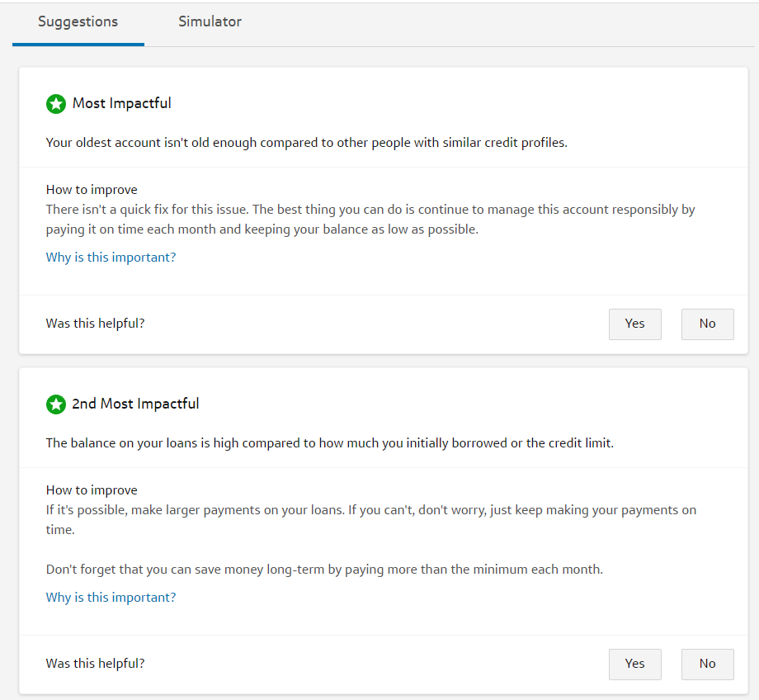Click the green star beside Most Impactful
This screenshot has height=700, width=759.
coord(55,104)
